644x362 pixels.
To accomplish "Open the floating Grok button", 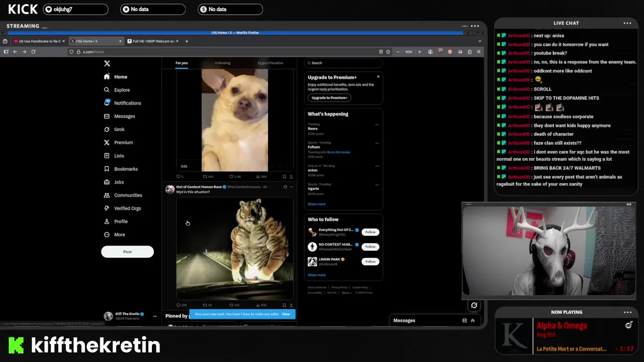I will point(474,305).
